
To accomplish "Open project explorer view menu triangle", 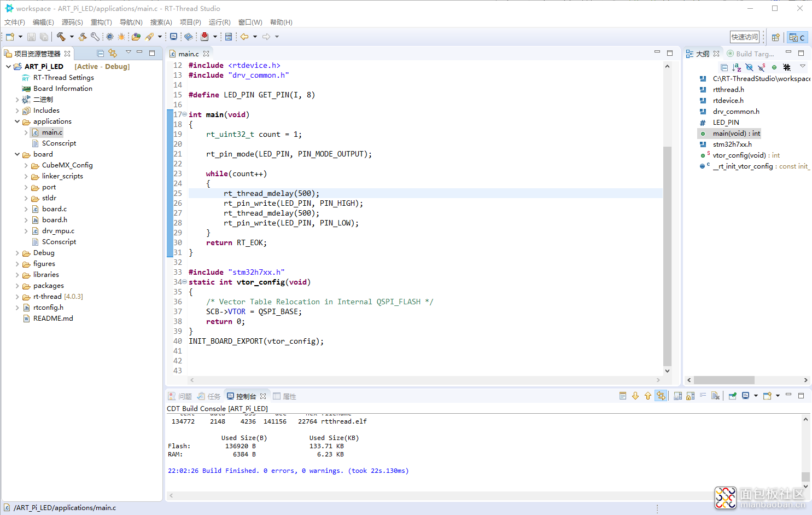I will (x=128, y=52).
